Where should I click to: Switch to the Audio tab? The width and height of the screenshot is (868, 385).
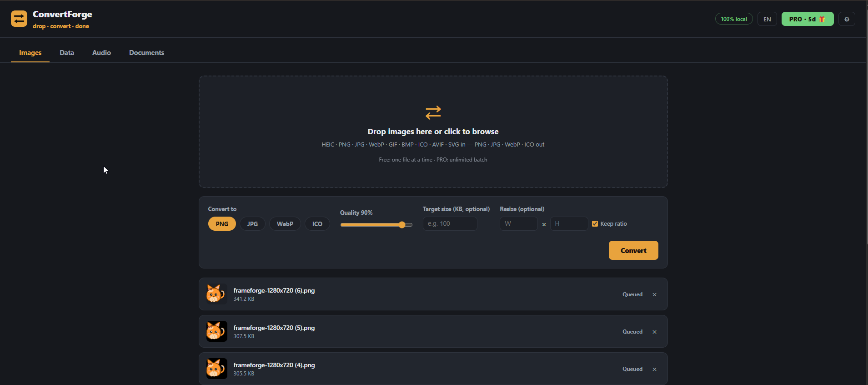[101, 53]
